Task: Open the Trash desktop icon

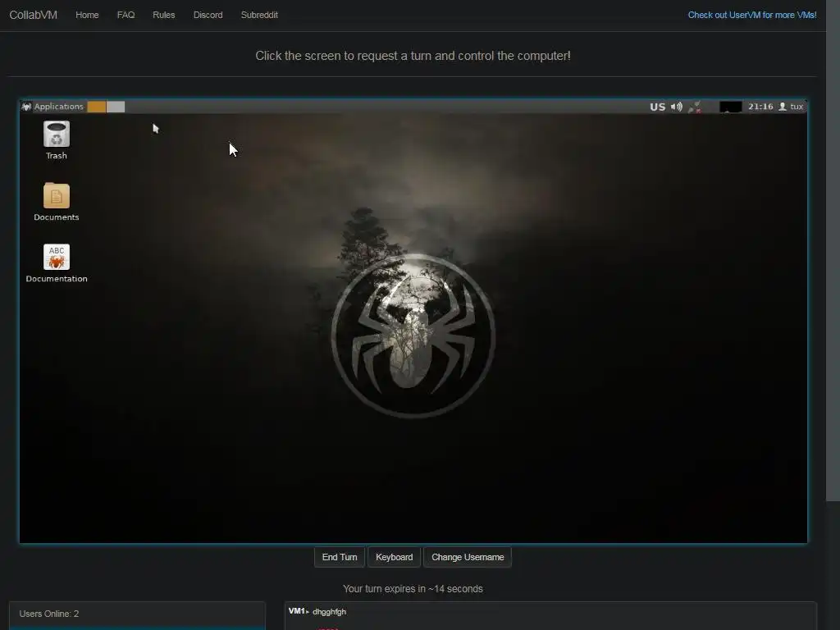Action: tap(57, 140)
